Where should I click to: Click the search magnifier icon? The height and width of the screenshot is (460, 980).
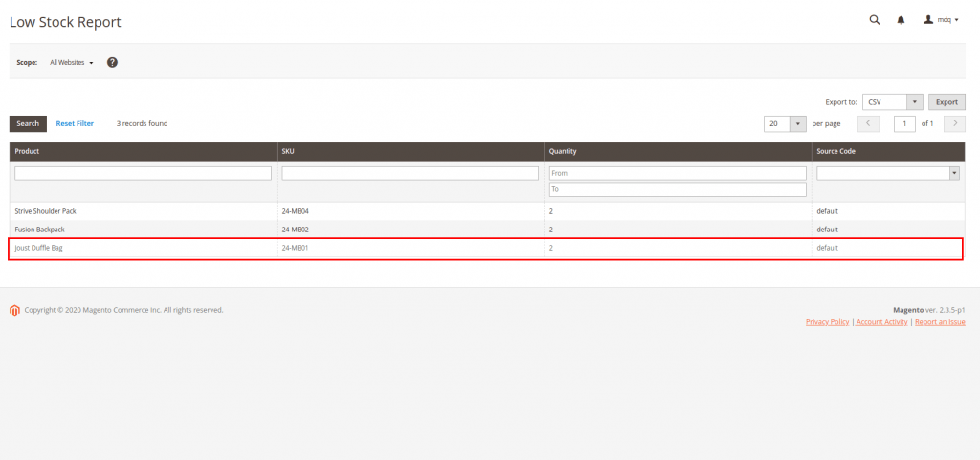pyautogui.click(x=874, y=20)
